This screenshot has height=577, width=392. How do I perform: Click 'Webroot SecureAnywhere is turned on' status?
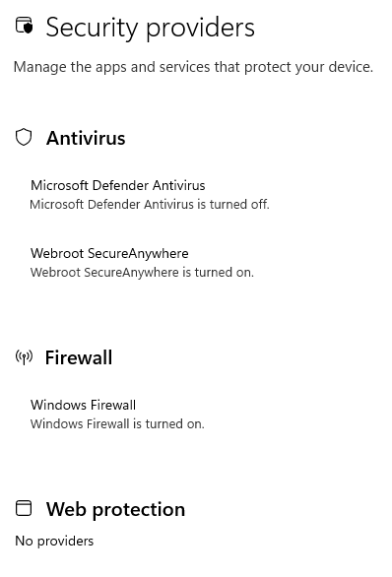point(142,273)
